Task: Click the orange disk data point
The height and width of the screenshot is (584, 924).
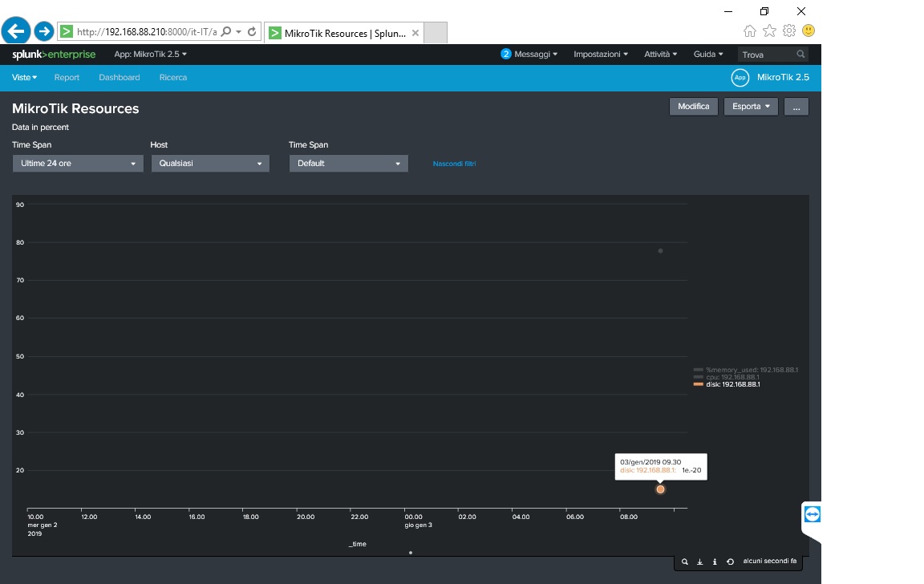Action: tap(661, 489)
